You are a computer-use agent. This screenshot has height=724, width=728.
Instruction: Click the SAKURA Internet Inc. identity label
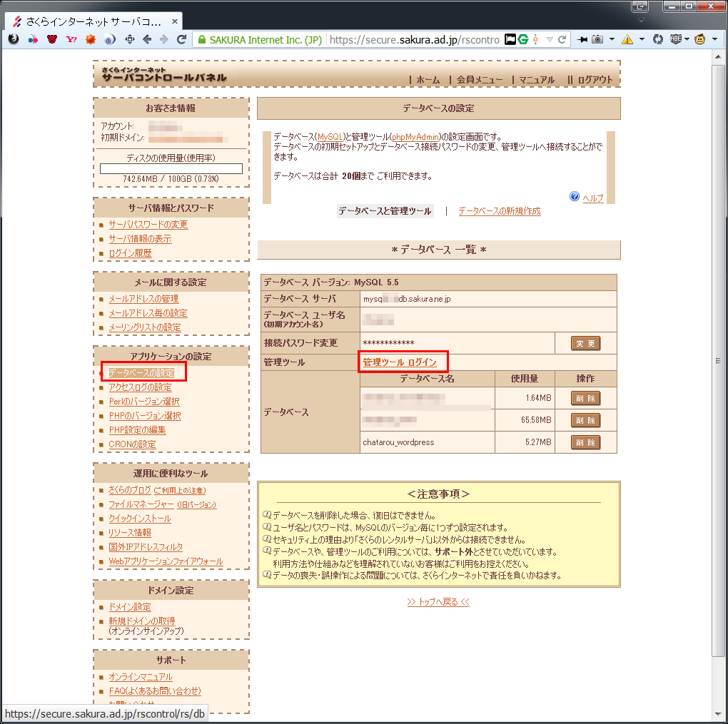(266, 40)
